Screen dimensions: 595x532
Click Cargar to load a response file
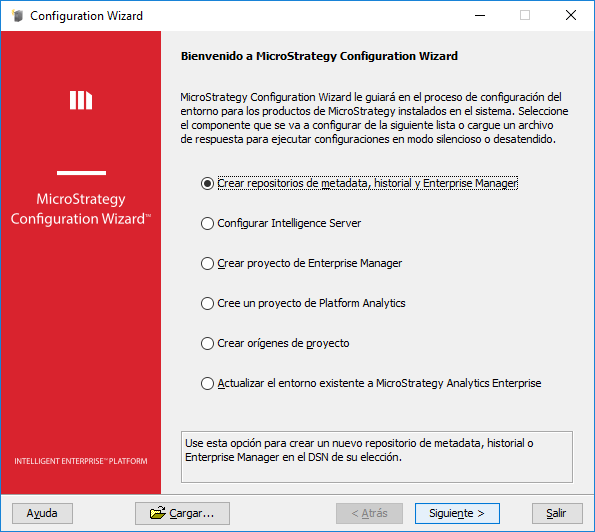point(183,513)
